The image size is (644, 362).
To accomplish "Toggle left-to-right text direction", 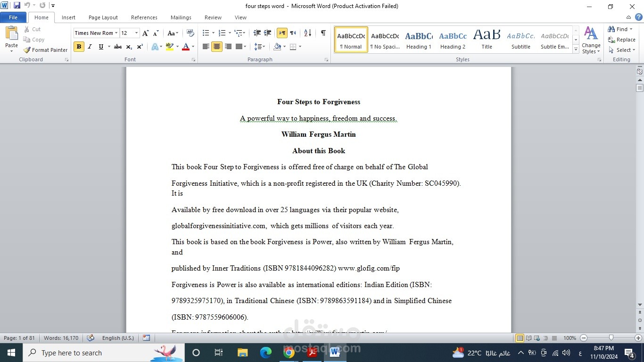I will tap(282, 33).
